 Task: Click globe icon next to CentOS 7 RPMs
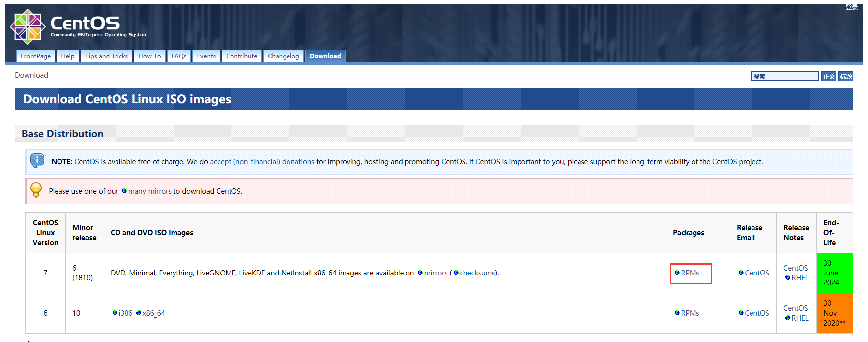pyautogui.click(x=677, y=273)
